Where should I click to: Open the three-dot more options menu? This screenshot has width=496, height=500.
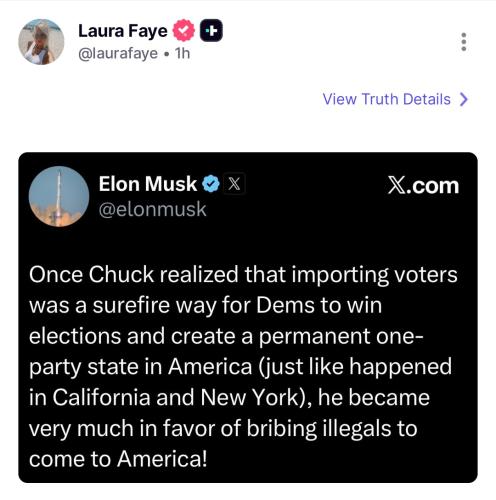464,42
